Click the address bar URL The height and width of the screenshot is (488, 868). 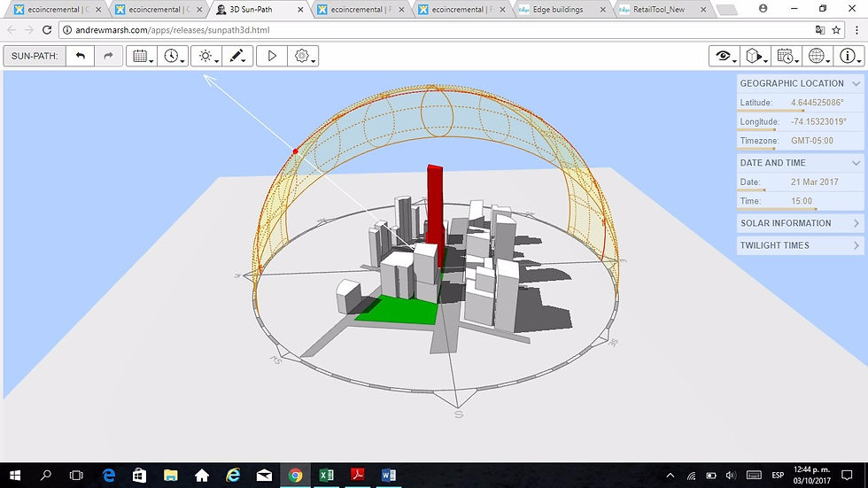click(x=172, y=30)
